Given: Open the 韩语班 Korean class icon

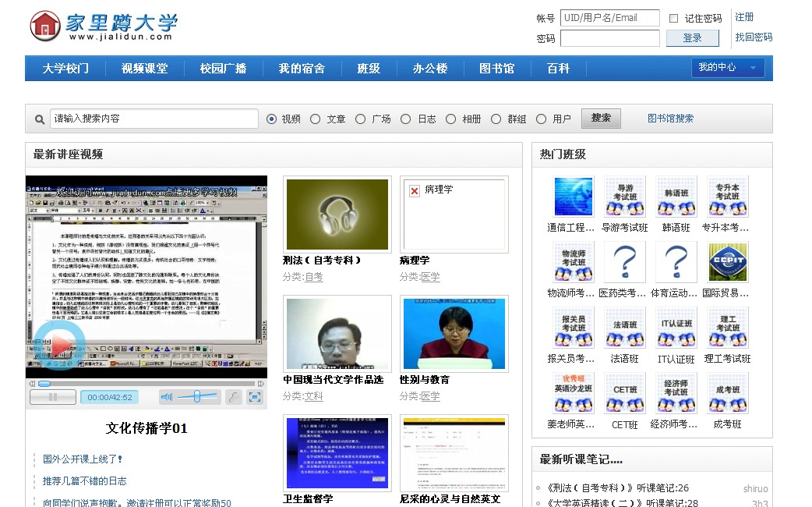Looking at the screenshot, I should (x=676, y=196).
